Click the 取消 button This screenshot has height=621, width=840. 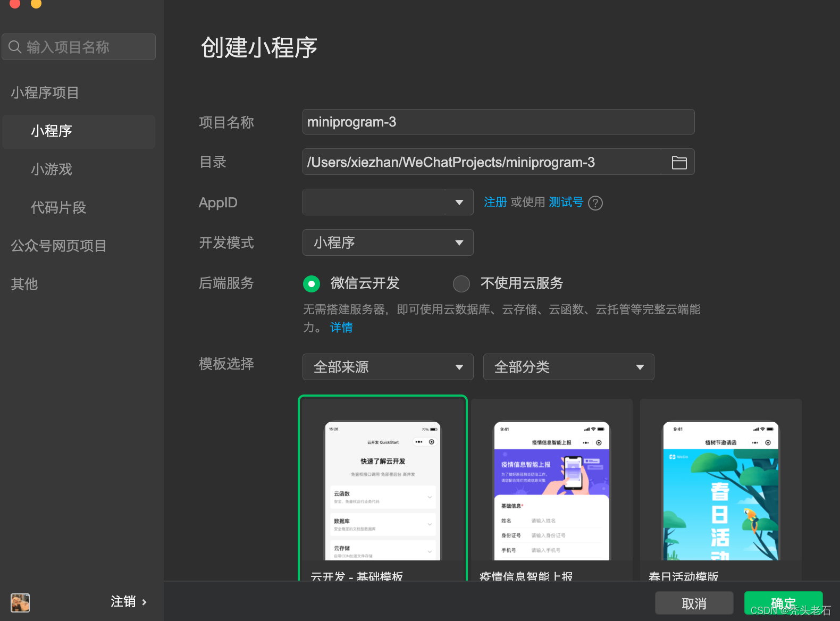694,603
